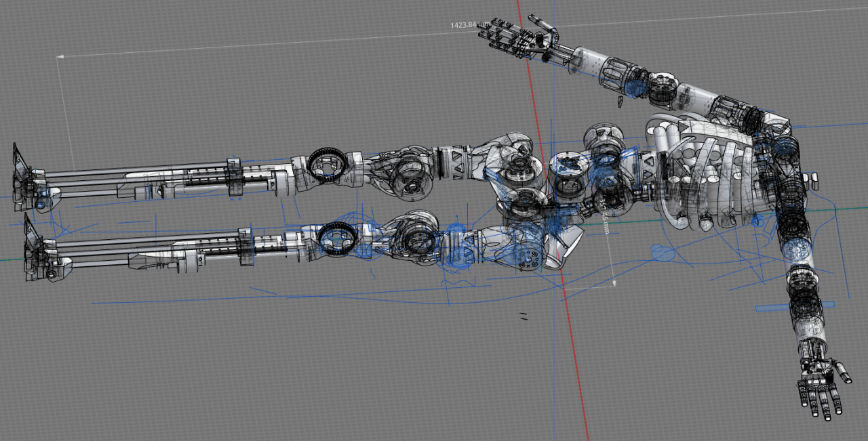Click the bottom arrowhead of the 351.45 mm dimension
Viewport: 868px width, 441px height.
coord(613,283)
